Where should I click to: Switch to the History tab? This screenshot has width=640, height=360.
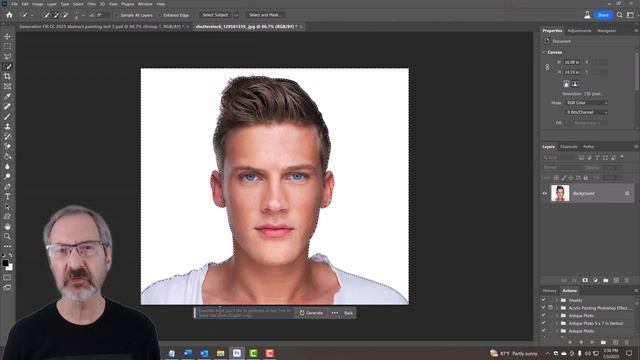point(549,291)
